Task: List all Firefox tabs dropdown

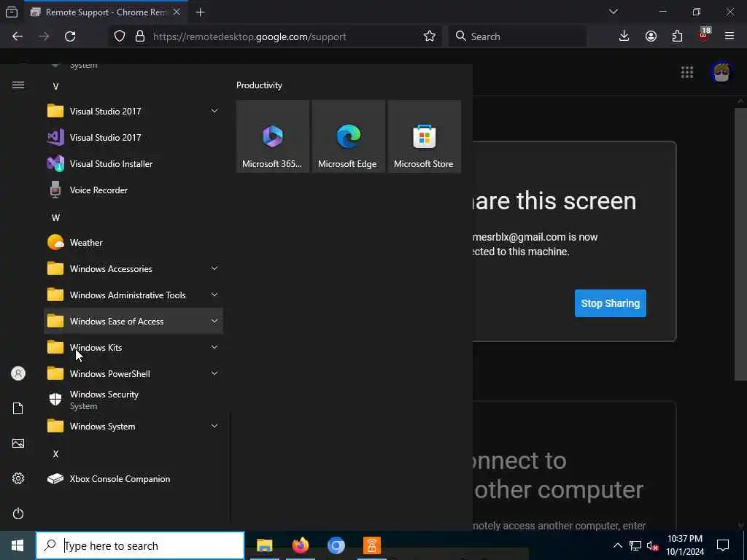Action: point(613,12)
